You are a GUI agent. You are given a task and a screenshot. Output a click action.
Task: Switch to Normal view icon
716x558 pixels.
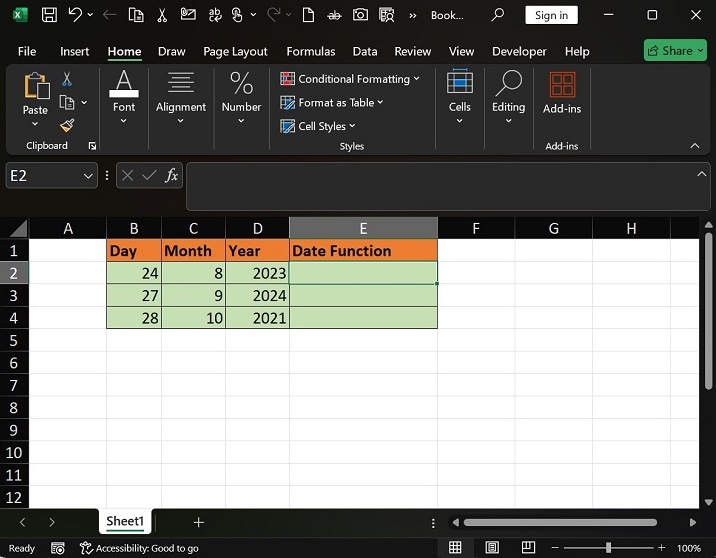click(455, 547)
